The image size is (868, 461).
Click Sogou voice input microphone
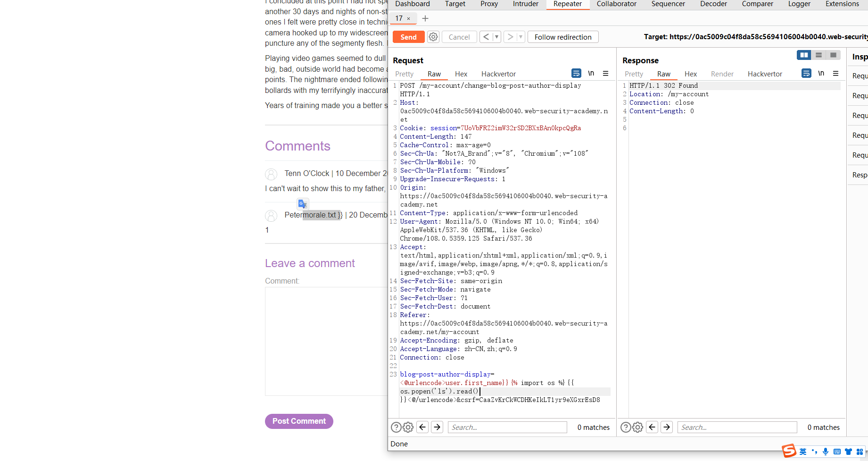[826, 452]
